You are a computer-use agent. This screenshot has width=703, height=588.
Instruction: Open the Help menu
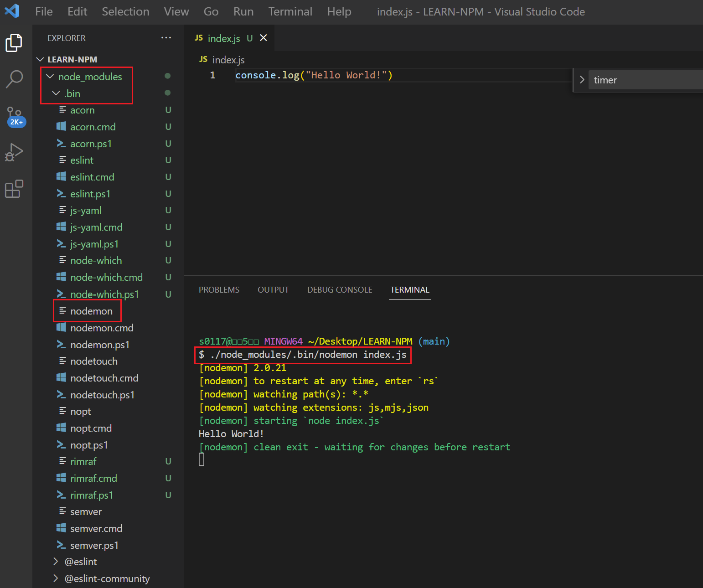(339, 11)
